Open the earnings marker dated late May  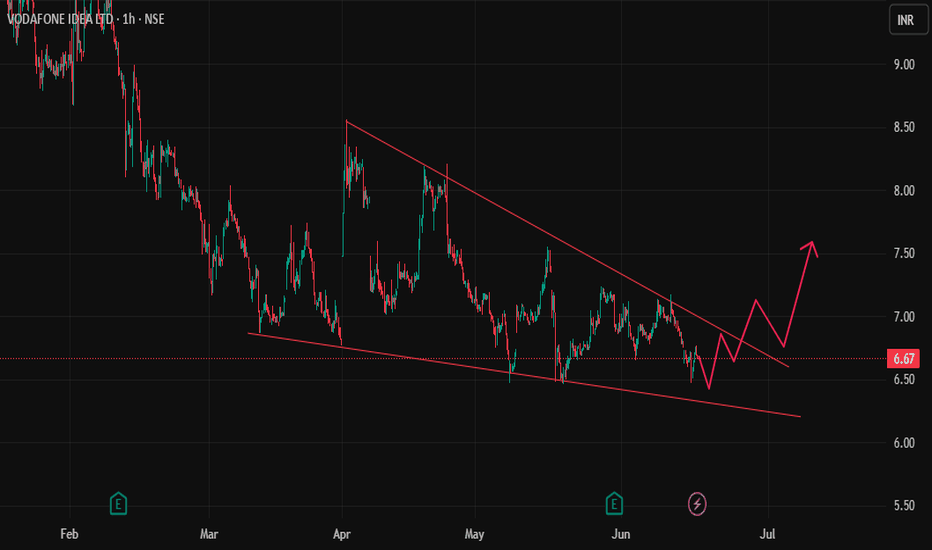(614, 504)
